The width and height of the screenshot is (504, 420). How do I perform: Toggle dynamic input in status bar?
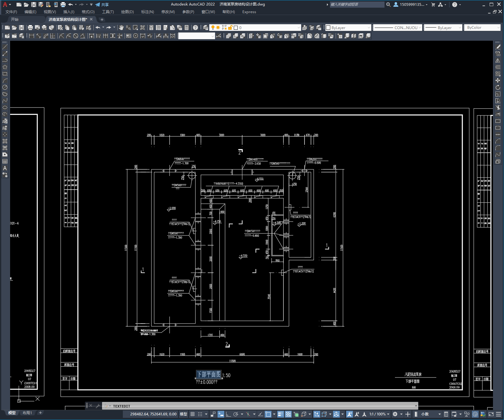pos(221,414)
